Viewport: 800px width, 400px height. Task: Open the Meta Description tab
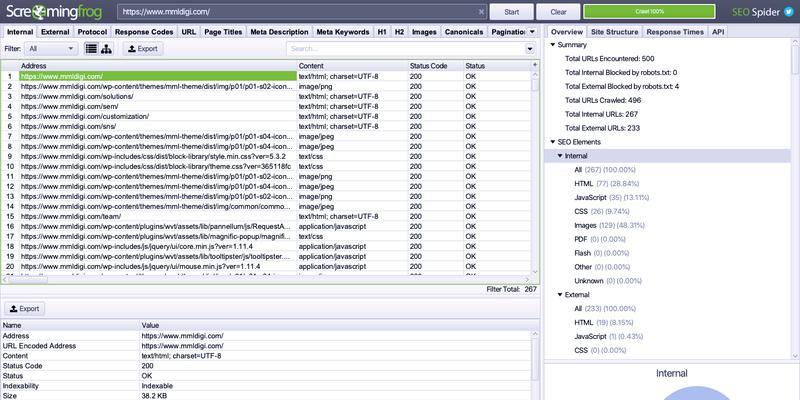click(x=280, y=32)
